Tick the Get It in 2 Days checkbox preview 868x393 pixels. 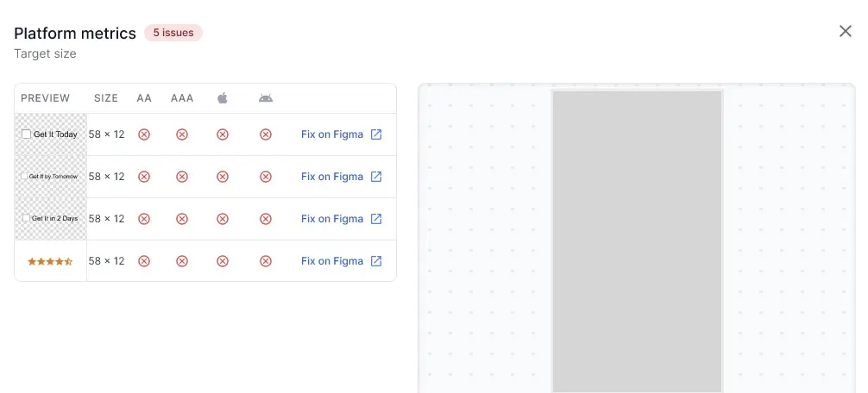pos(26,219)
